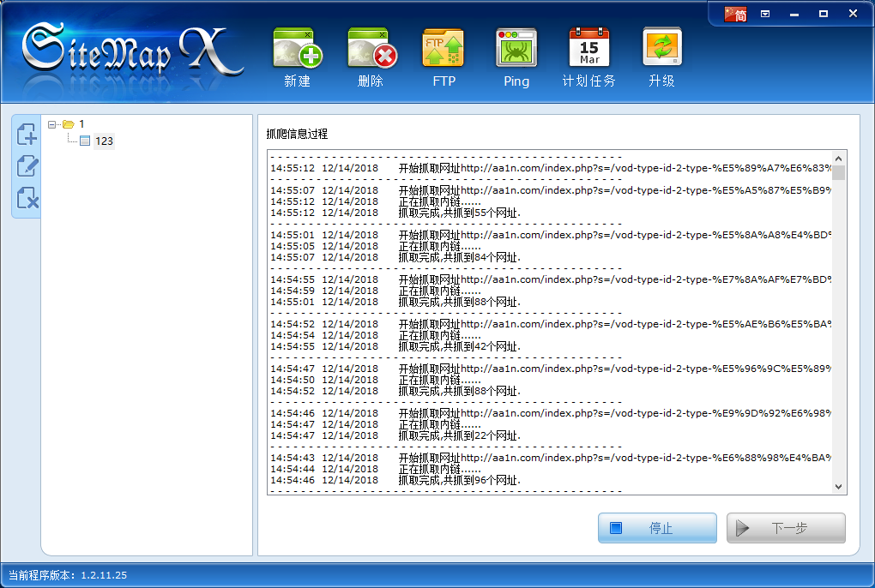The width and height of the screenshot is (875, 588).
Task: Click the edit page sidebar icon
Action: 27,166
